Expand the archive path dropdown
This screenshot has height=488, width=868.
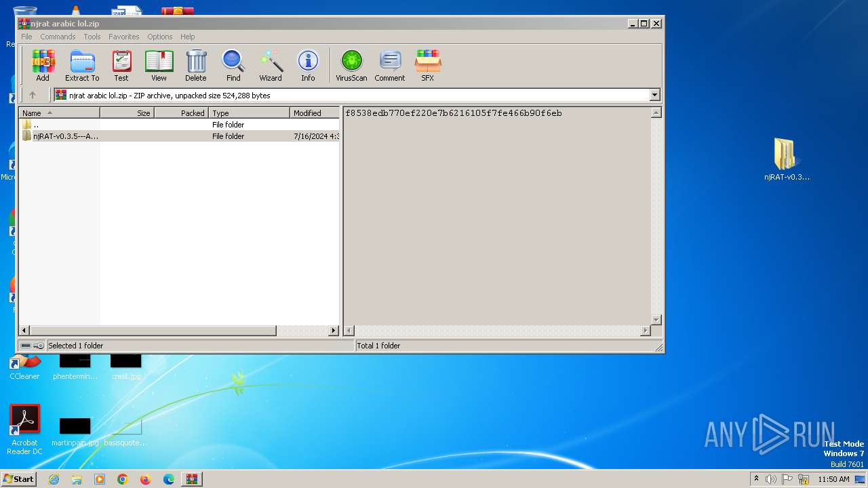655,96
